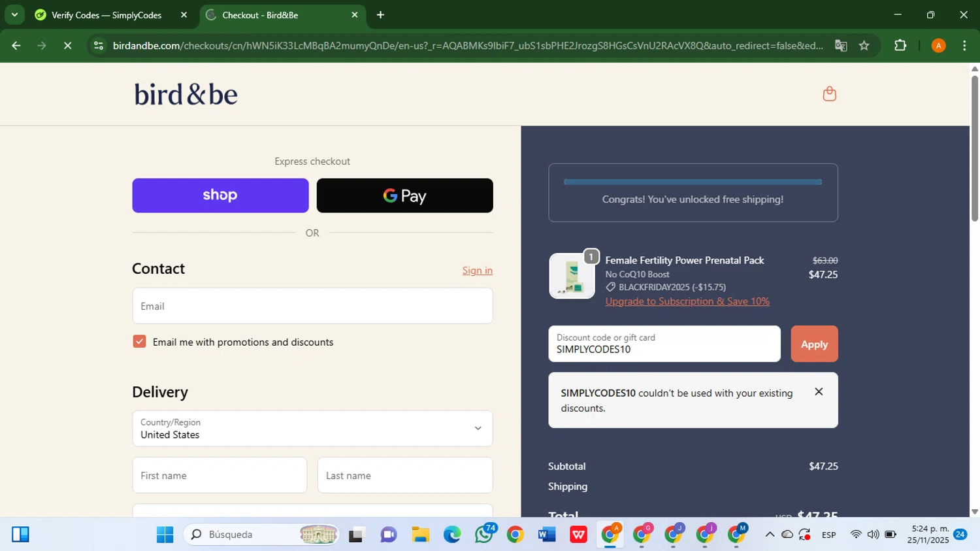The width and height of the screenshot is (980, 551).
Task: Focus the First name field
Action: (220, 475)
